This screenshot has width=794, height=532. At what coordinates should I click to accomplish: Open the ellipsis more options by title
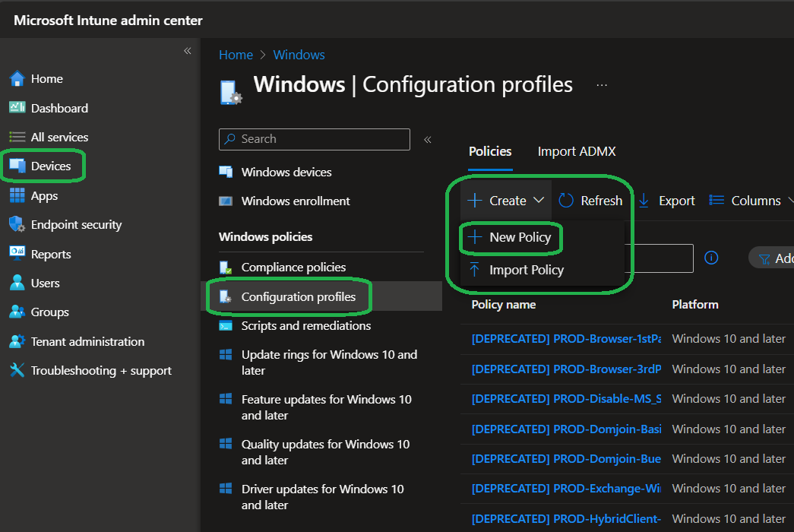602,85
